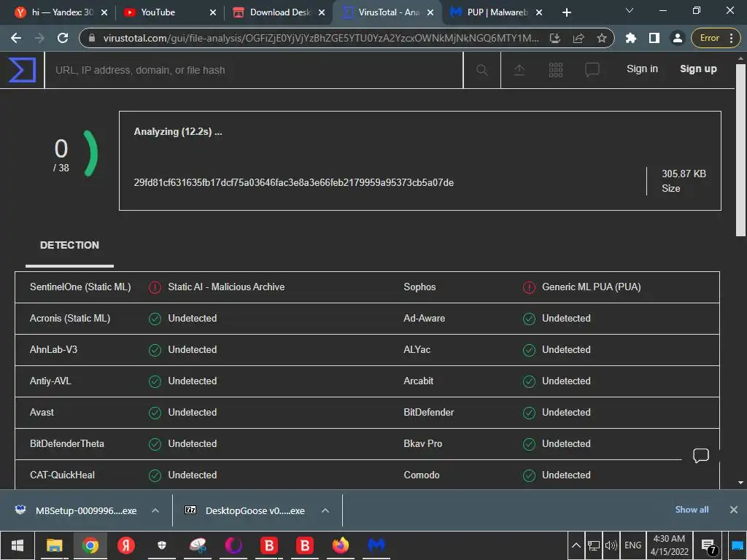Click the network icon in system tray
747x560 pixels.
tap(593, 545)
